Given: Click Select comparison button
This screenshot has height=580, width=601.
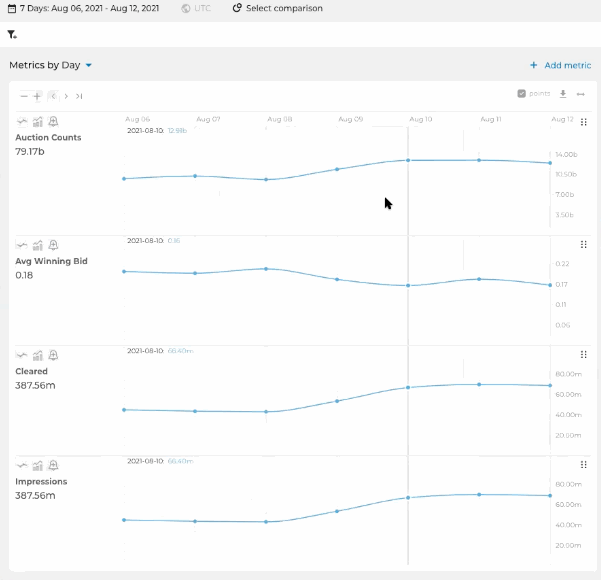Looking at the screenshot, I should coord(278,8).
